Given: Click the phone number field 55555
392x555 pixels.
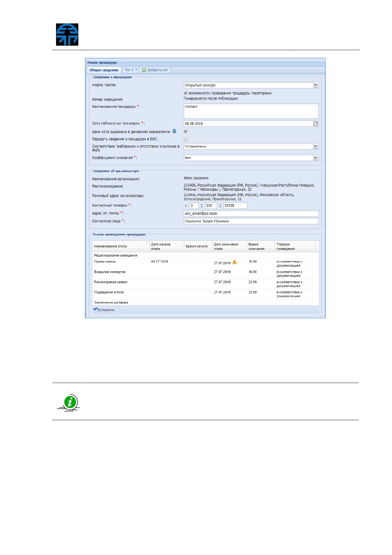Looking at the screenshot, I should coord(235,205).
